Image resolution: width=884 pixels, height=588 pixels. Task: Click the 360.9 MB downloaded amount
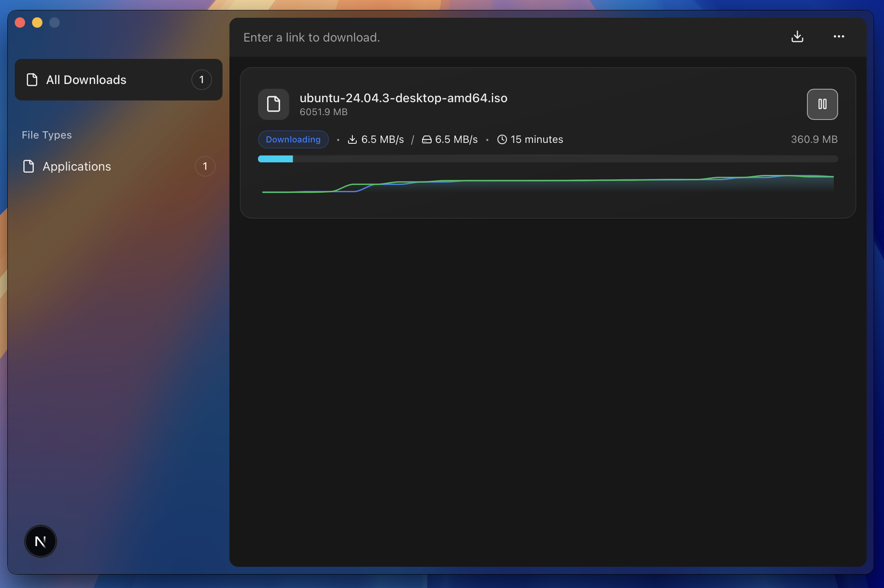point(814,139)
